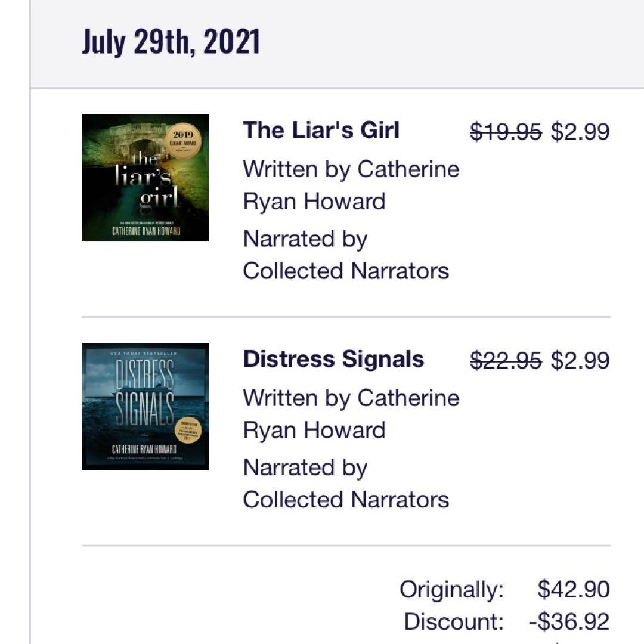Click the $42.90 original total
The image size is (644, 644).
point(573,590)
